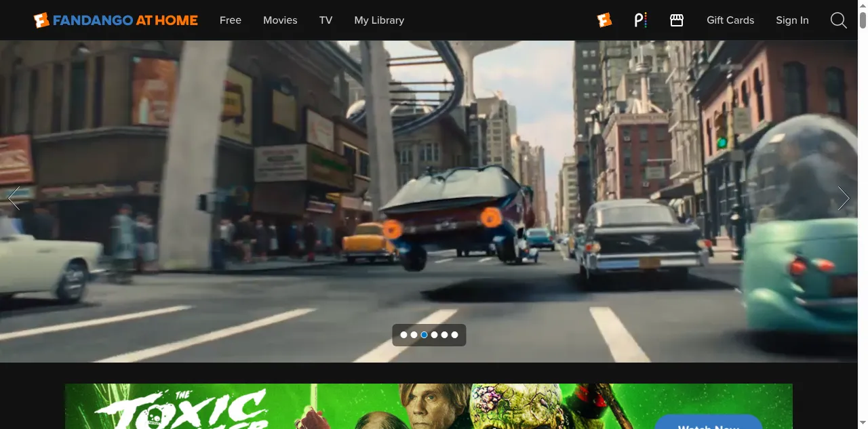Open the Movies menu

point(280,20)
